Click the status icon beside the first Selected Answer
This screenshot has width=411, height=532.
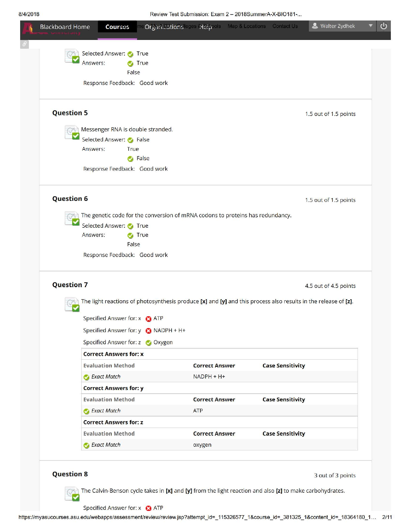coord(131,54)
